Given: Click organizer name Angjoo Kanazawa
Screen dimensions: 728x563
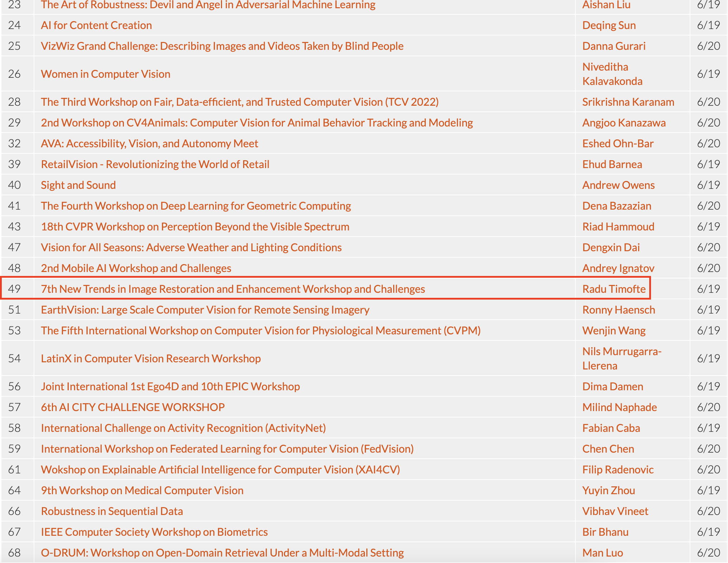Looking at the screenshot, I should (x=624, y=123).
